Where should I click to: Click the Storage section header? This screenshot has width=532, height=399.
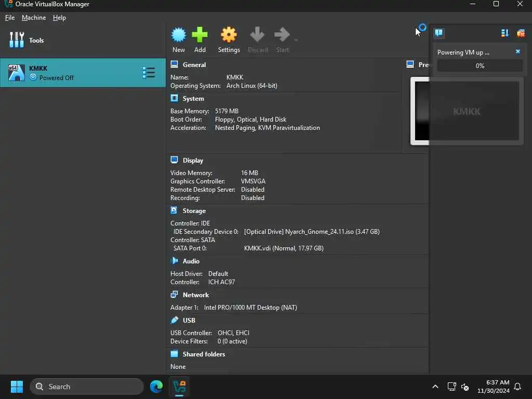pos(194,211)
